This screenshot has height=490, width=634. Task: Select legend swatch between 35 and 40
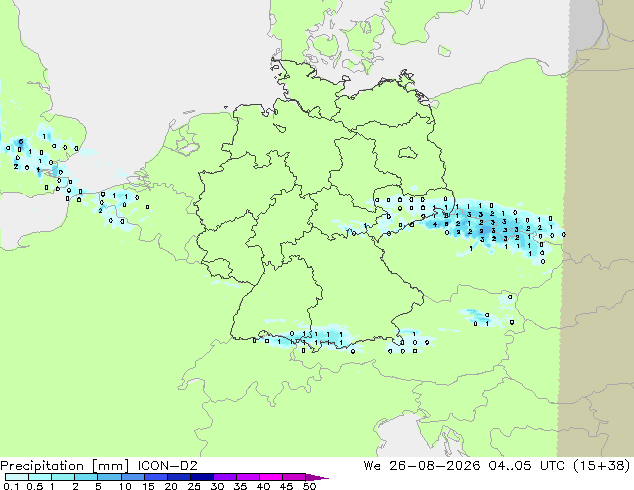247,477
